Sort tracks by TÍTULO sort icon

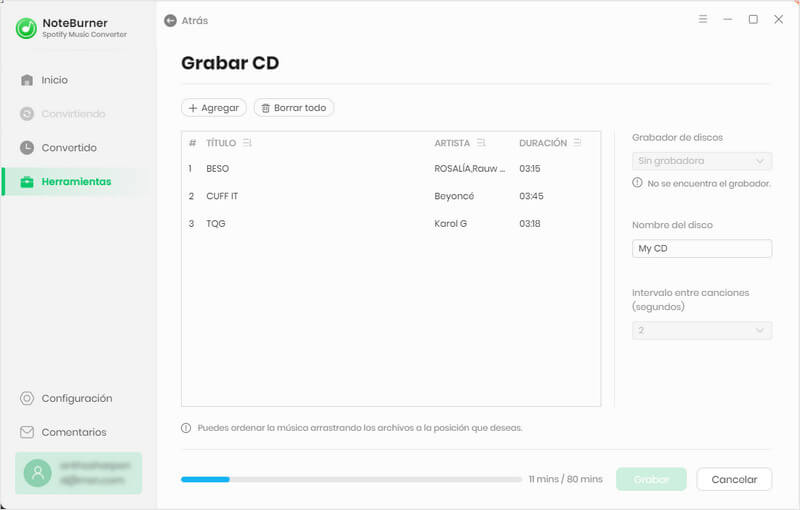[x=247, y=143]
